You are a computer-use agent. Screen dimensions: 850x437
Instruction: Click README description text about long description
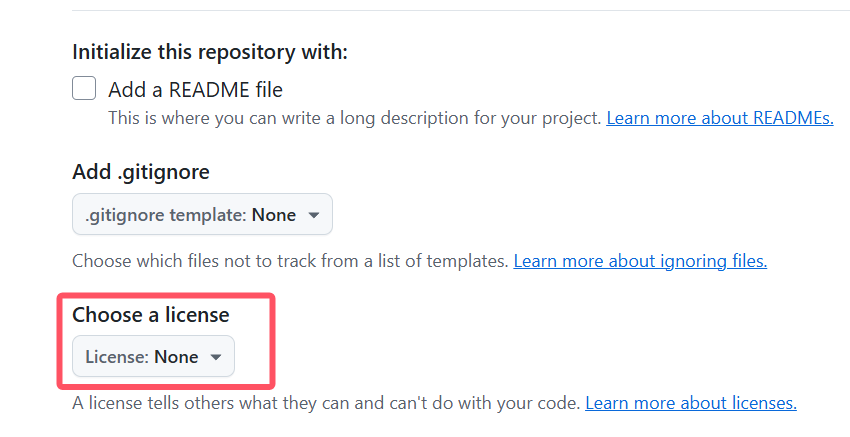click(x=355, y=118)
